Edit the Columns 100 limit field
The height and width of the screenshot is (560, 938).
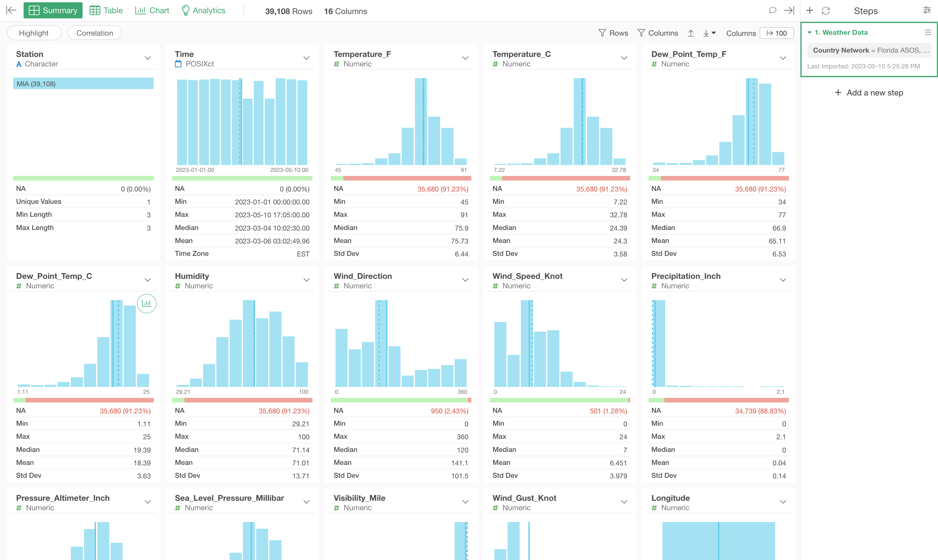pos(776,33)
